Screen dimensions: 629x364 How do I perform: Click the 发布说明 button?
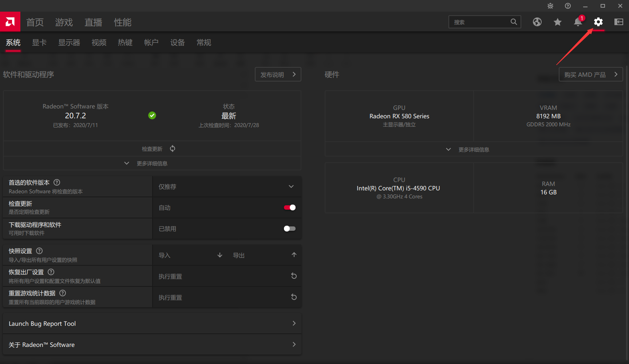[x=278, y=74]
